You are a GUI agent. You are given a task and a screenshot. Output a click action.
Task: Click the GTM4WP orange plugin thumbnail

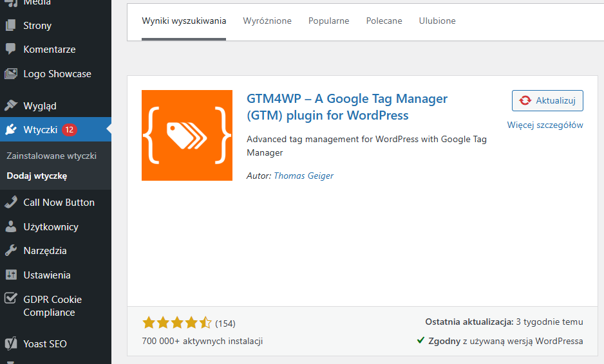(x=187, y=136)
